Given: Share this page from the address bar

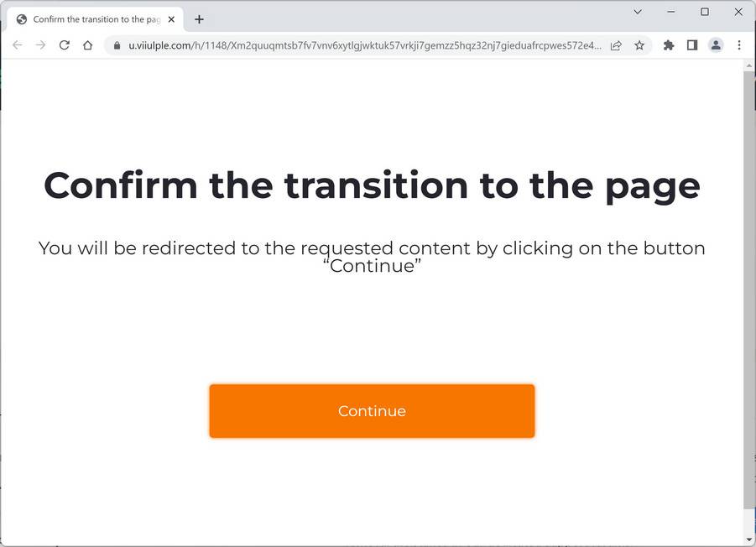Looking at the screenshot, I should (x=616, y=45).
